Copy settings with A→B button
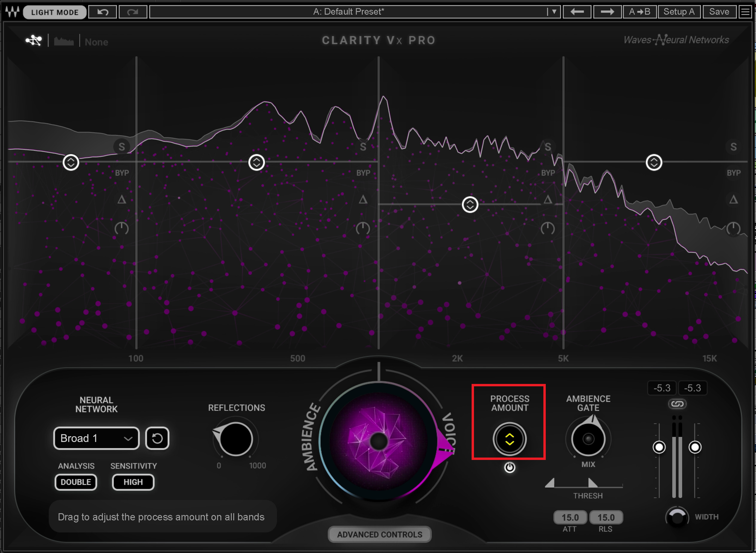Viewport: 756px width, 553px height. coord(640,12)
